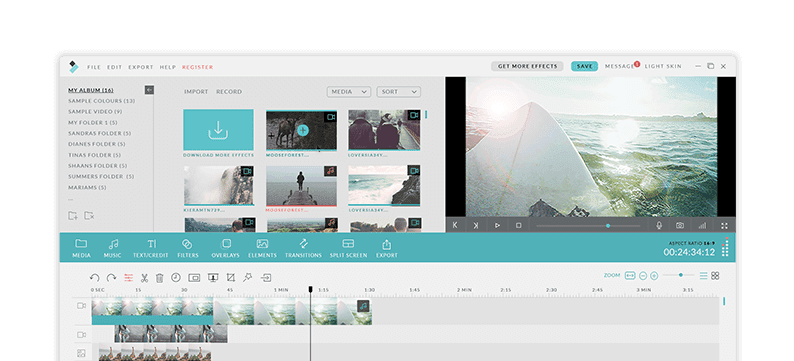
Task: Take a snapshot with the camera icon
Action: [x=680, y=225]
